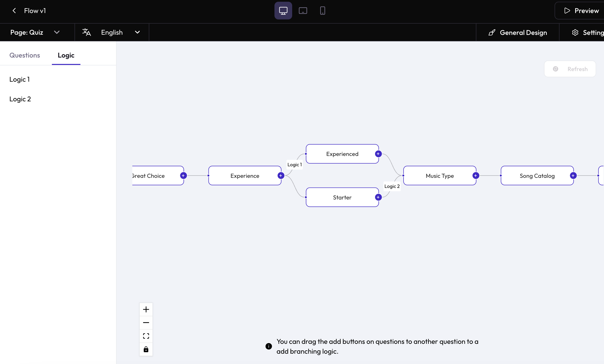Select Logic 2 in the sidebar list

[20, 99]
